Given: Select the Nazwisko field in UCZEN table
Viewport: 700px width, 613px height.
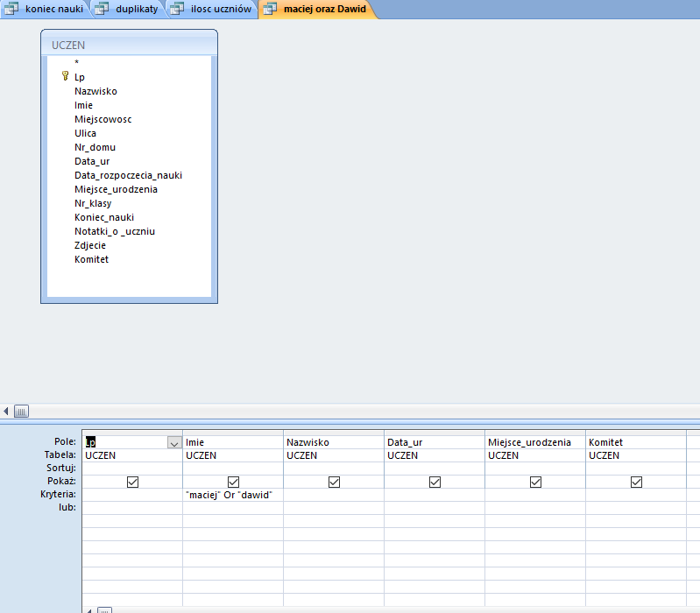Looking at the screenshot, I should point(95,91).
